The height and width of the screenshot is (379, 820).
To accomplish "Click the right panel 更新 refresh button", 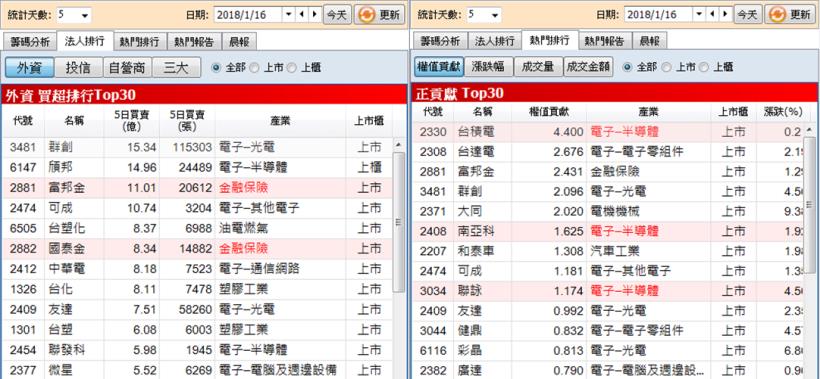I will coord(790,15).
